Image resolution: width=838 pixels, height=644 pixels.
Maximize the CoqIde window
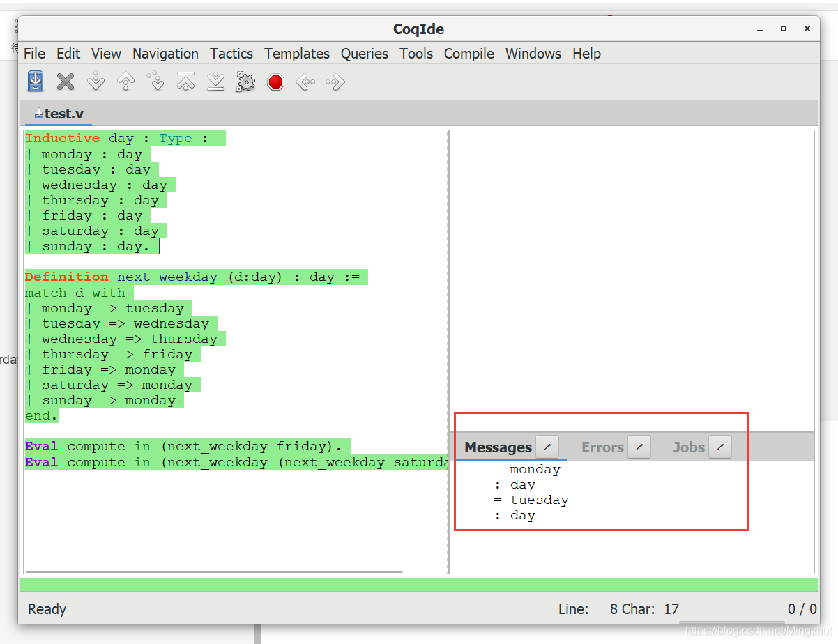pyautogui.click(x=784, y=29)
